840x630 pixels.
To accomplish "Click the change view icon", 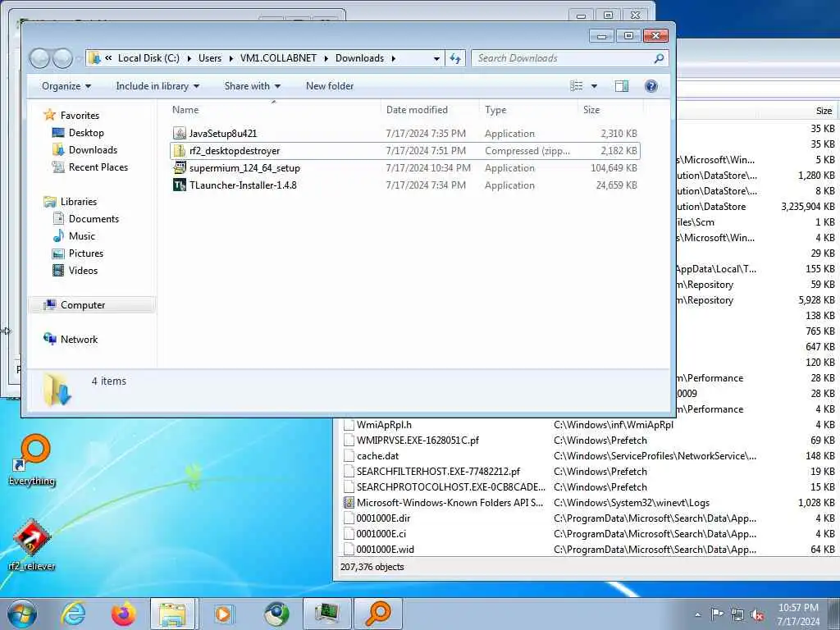I will coord(577,86).
